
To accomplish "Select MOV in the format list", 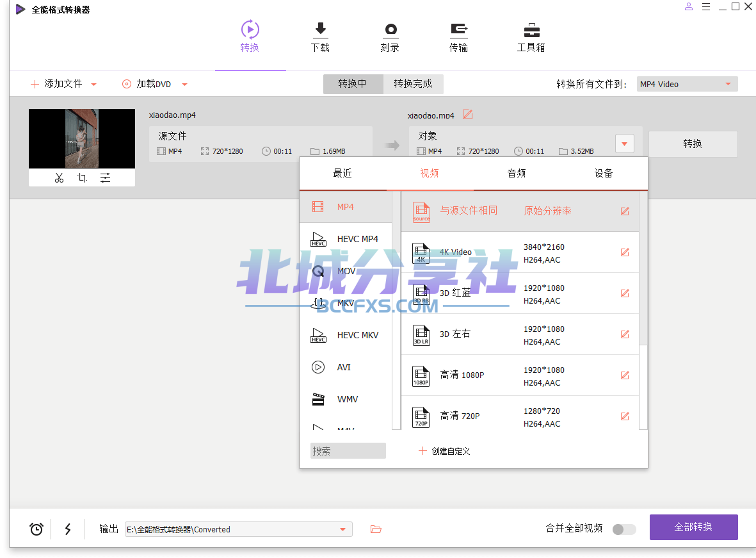I will point(346,271).
